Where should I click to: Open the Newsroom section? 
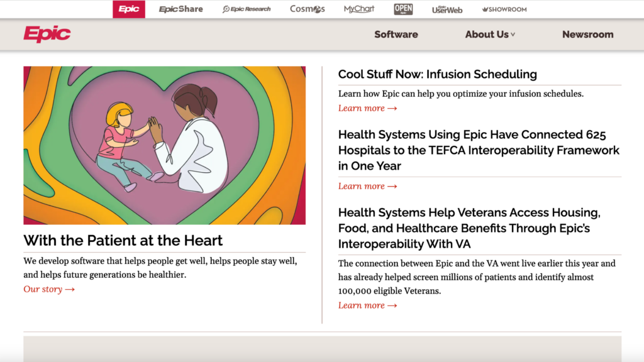tap(587, 35)
